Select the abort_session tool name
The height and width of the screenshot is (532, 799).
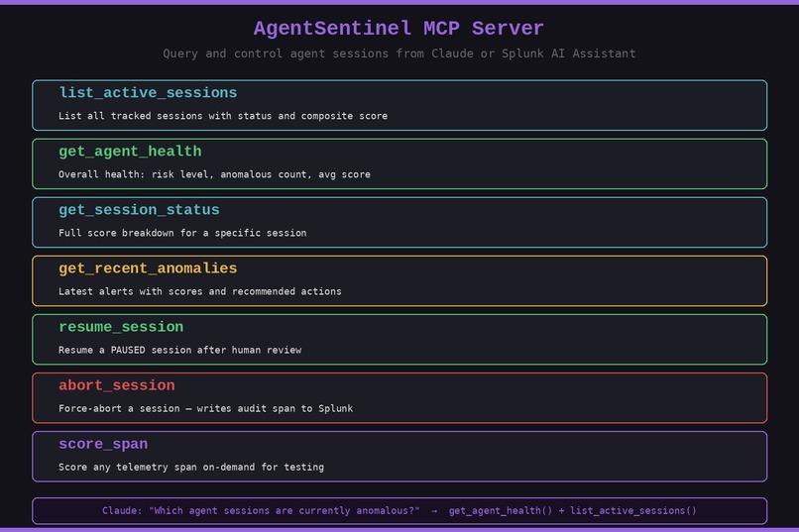117,385
